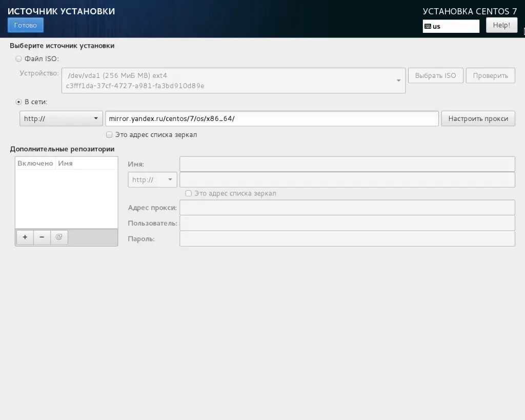Add a repository with the plus icon
525x420 pixels.
pos(25,237)
